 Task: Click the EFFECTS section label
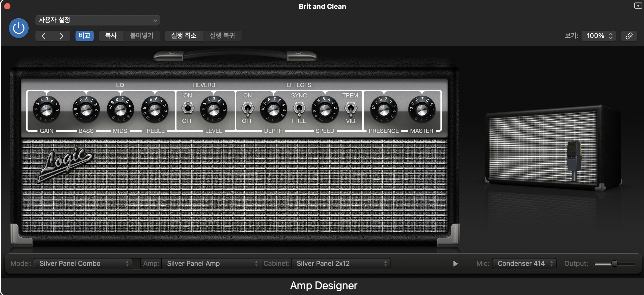pyautogui.click(x=299, y=85)
